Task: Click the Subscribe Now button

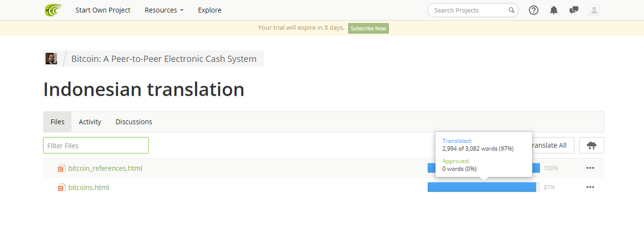Action: pos(368,28)
